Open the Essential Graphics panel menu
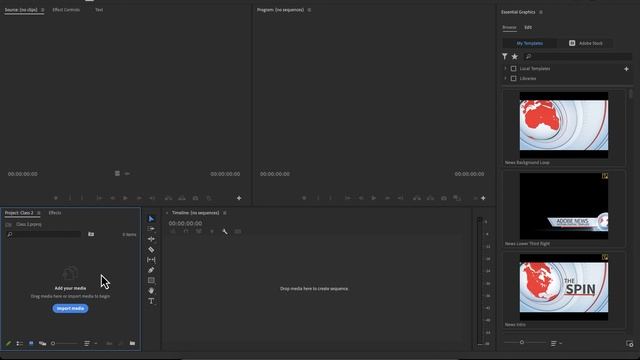 (x=541, y=12)
